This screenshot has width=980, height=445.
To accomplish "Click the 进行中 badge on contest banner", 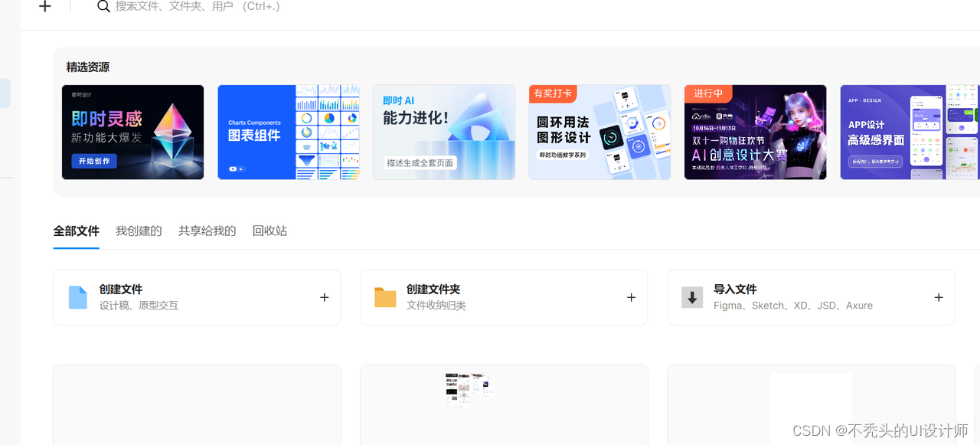I will coord(707,93).
